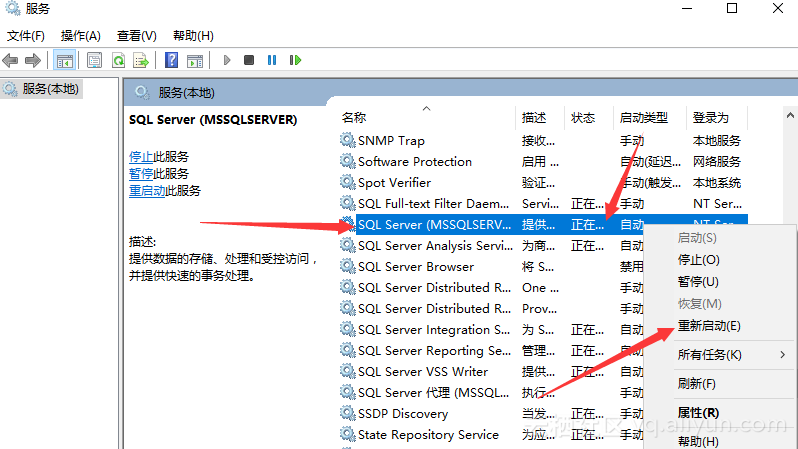The image size is (798, 449).
Task: Click gear icon of SQL Server Browser
Action: (x=348, y=266)
